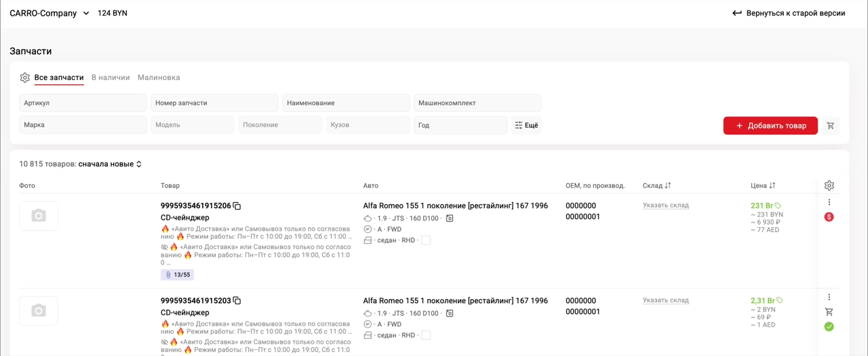
Task: Open filter settings gear near tabs
Action: [25, 77]
